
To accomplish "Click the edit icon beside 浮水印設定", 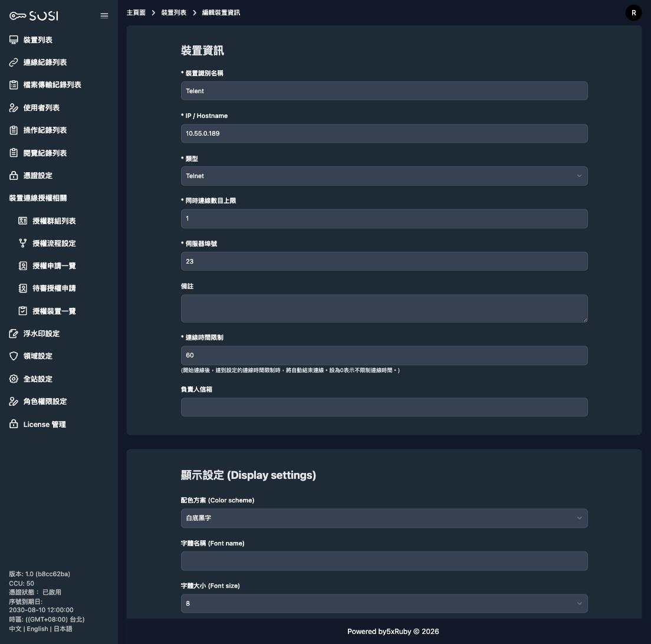I will pos(14,333).
